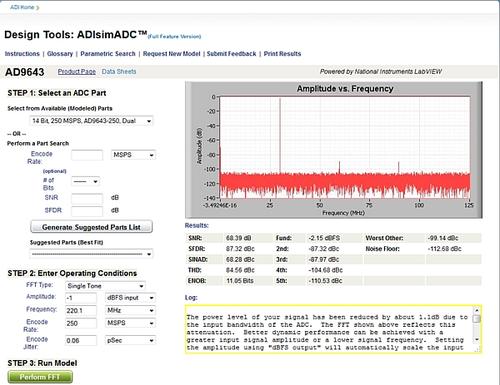Click the Powered by National Instruments LabVIEW text
The width and height of the screenshot is (500, 385).
pyautogui.click(x=381, y=71)
